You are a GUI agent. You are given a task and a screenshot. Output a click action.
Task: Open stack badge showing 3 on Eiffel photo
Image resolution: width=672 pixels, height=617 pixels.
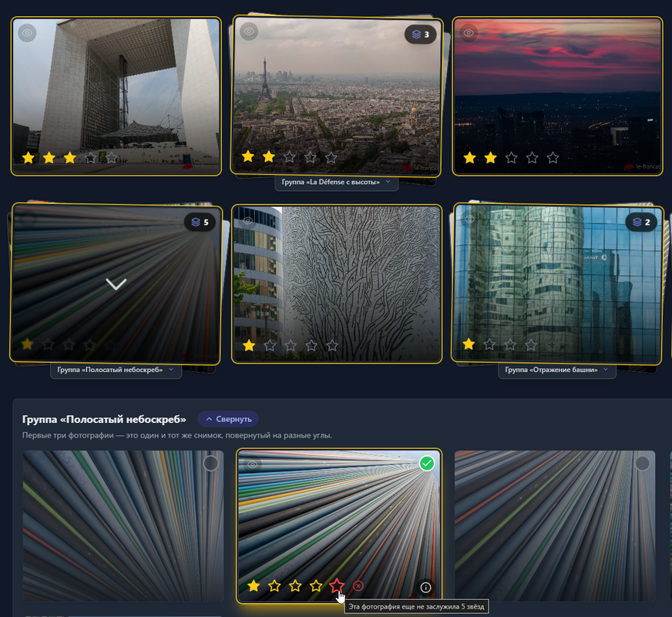(x=420, y=35)
